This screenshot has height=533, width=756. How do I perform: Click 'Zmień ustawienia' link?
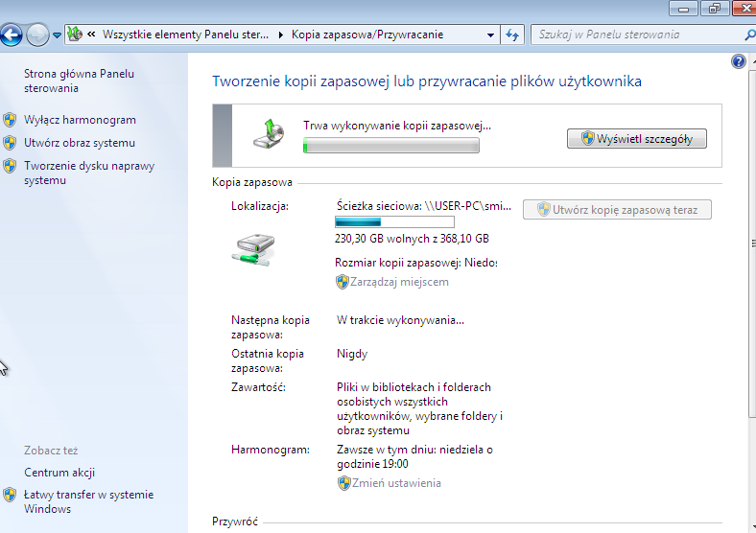[396, 483]
